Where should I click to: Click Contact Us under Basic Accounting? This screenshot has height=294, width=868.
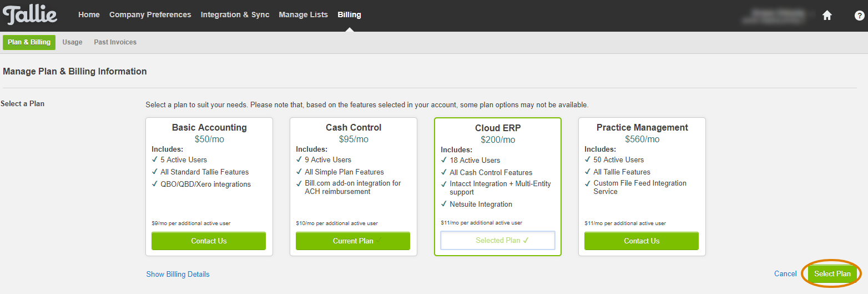click(x=209, y=241)
